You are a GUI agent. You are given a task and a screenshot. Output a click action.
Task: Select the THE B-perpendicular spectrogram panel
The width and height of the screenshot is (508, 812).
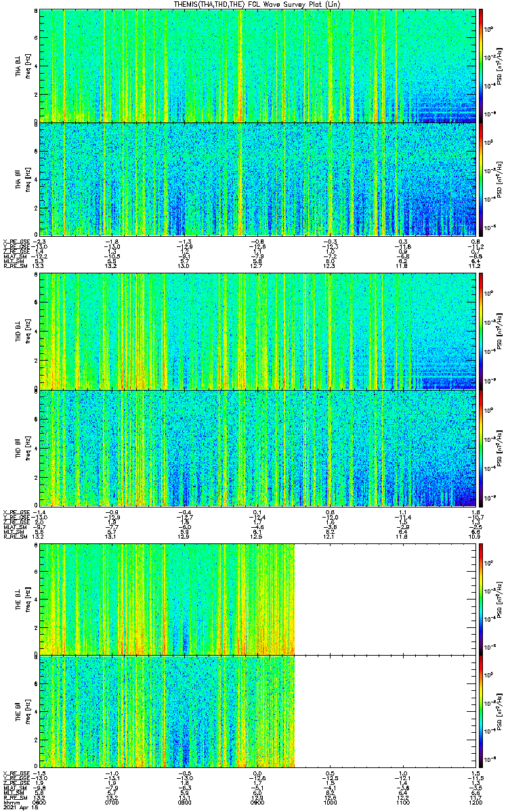257,599
